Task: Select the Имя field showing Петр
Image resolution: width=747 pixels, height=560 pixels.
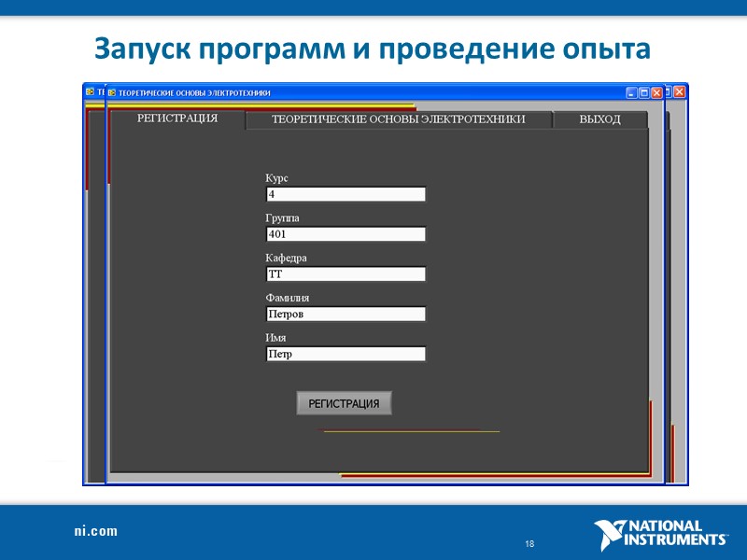Action: point(345,354)
